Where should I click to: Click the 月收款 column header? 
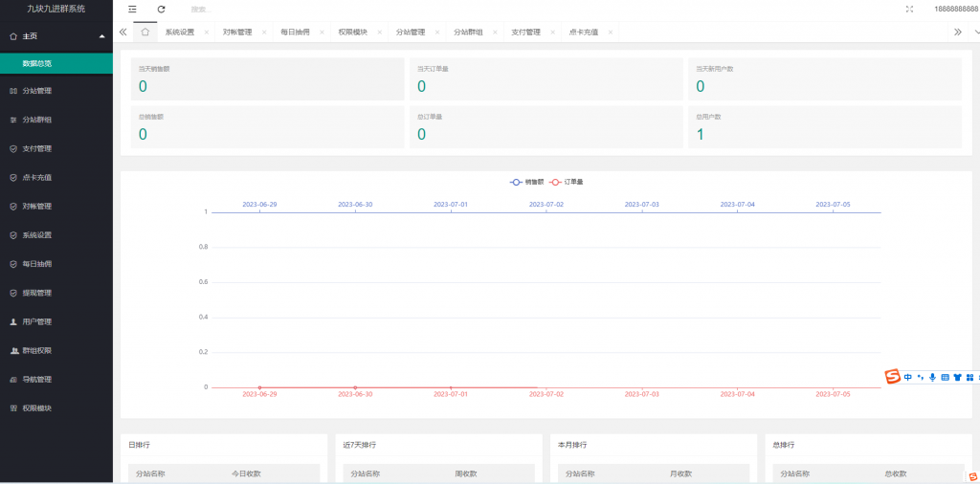(680, 474)
